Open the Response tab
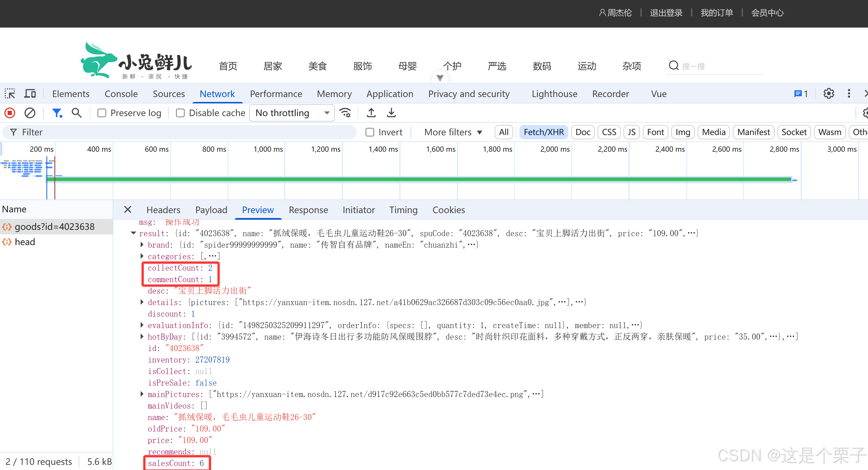Screen dimensions: 868x470 click(308, 210)
